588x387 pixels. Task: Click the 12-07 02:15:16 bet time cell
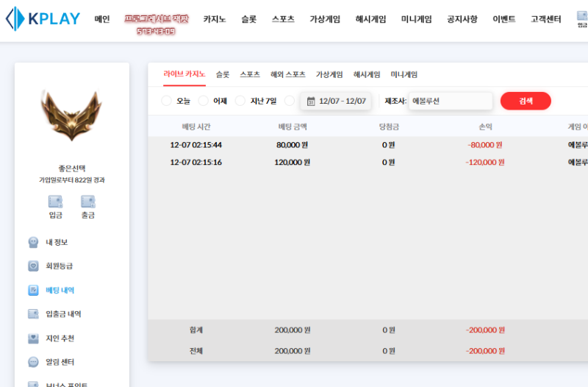pos(196,162)
